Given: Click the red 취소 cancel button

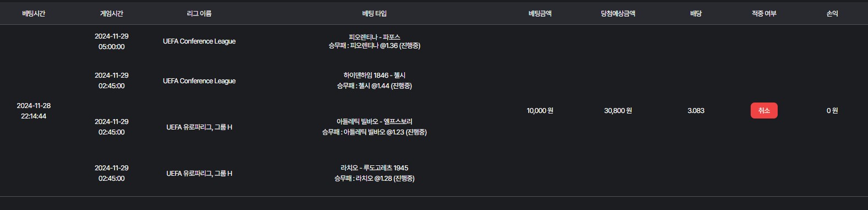Looking at the screenshot, I should coord(764,110).
